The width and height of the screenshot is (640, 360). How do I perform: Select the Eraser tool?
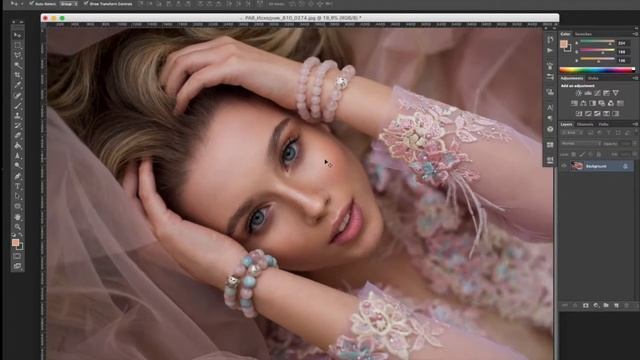17,135
